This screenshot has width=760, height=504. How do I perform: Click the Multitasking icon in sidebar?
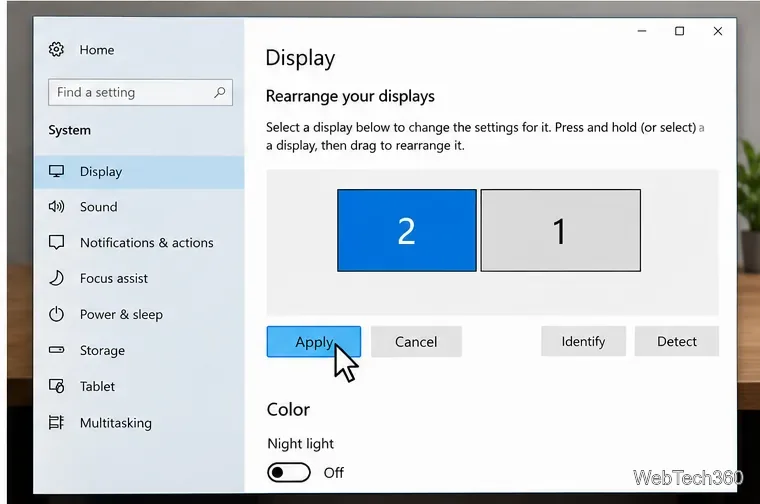tap(56, 423)
